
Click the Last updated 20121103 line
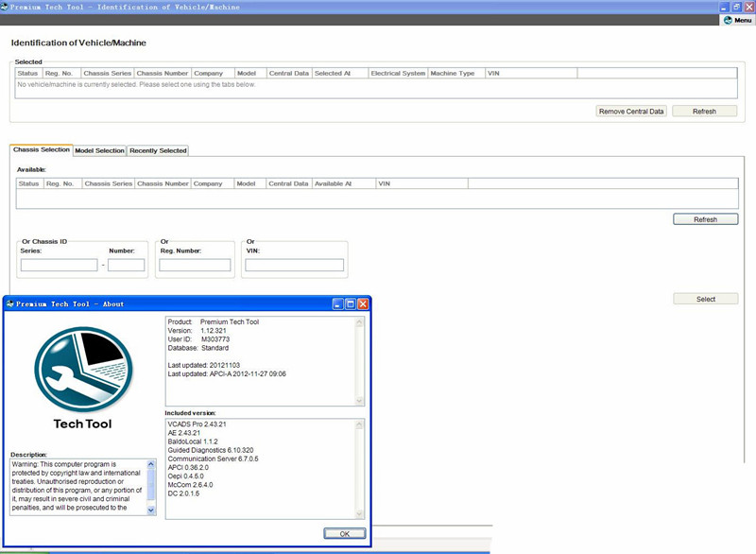tap(203, 366)
